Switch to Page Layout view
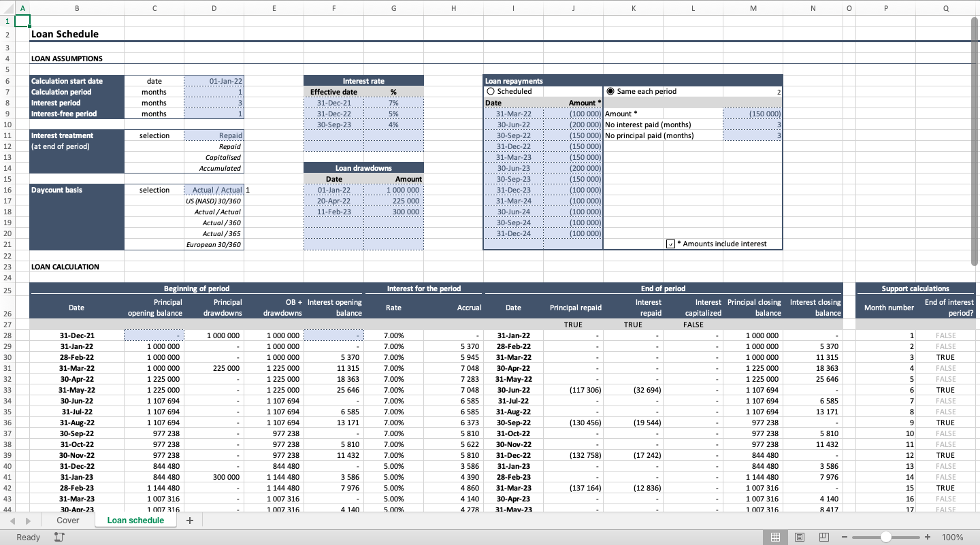 [800, 538]
